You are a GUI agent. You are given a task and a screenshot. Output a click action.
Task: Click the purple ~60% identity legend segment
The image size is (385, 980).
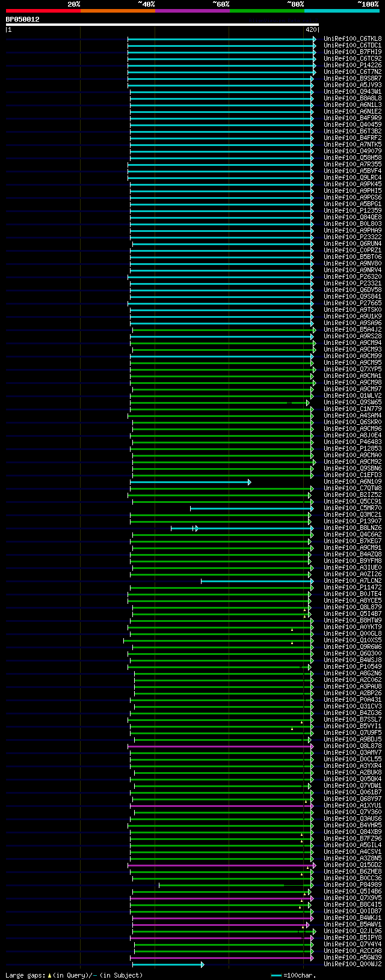(192, 11)
